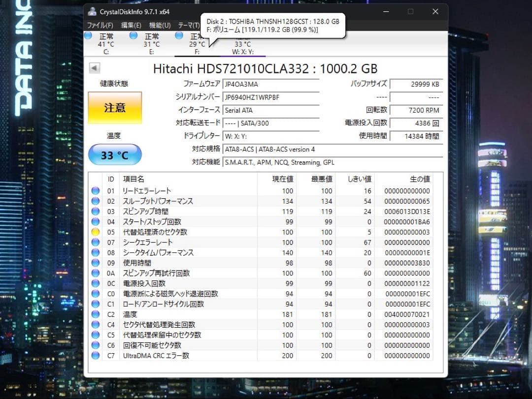Click the status dot beside 温度 attribute C2
532x399 pixels.
pyautogui.click(x=96, y=314)
